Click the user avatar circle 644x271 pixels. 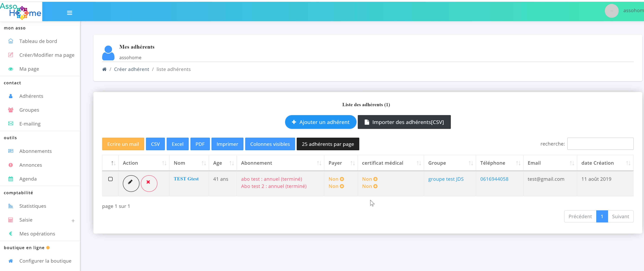pyautogui.click(x=611, y=11)
